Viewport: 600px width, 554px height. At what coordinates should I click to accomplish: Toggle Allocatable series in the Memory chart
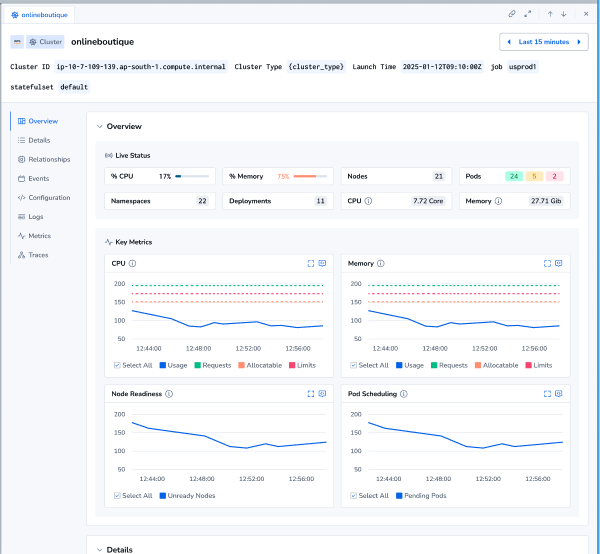coord(497,365)
